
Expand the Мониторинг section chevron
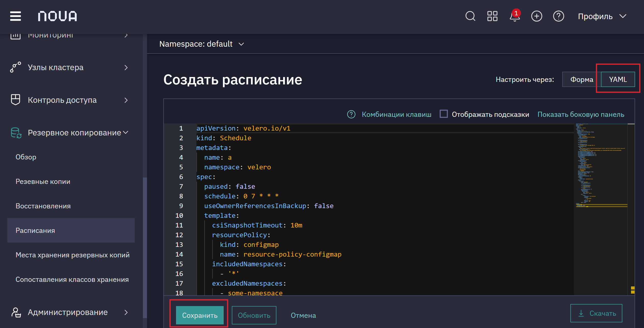point(126,35)
